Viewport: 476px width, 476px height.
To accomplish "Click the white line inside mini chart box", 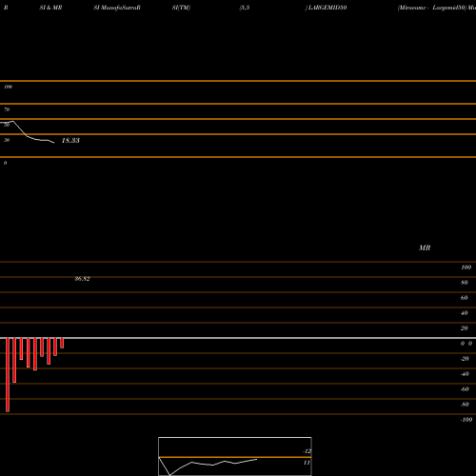I will click(x=208, y=466).
